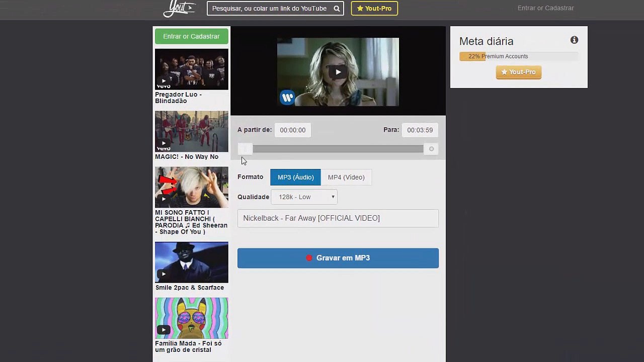Click the search magnifier icon
Image resolution: width=644 pixels, height=362 pixels.
337,9
